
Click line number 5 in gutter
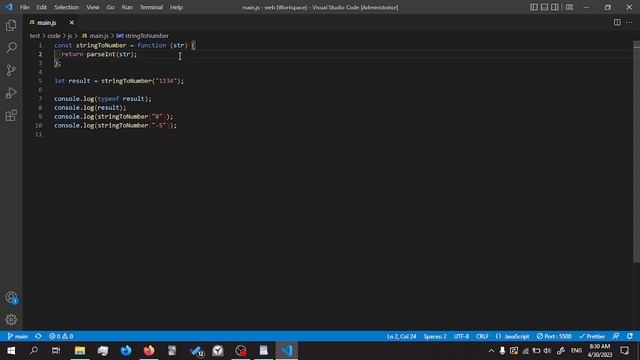[40, 81]
